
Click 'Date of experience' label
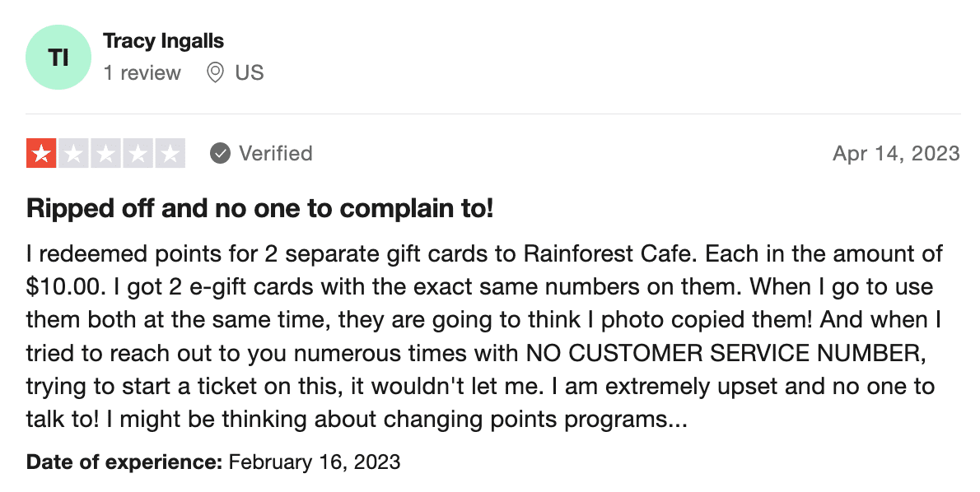coord(124,462)
